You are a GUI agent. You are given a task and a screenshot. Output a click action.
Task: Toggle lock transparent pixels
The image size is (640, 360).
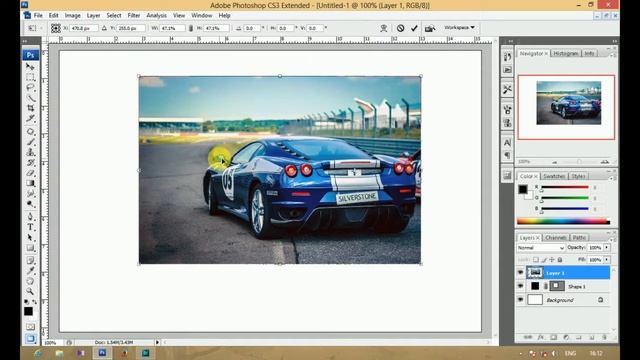click(536, 260)
